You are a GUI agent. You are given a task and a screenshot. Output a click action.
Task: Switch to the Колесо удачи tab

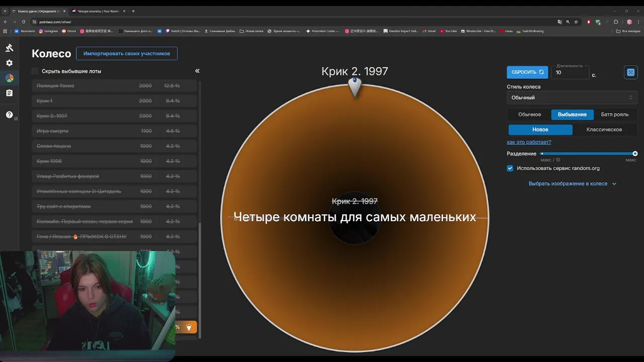point(39,11)
